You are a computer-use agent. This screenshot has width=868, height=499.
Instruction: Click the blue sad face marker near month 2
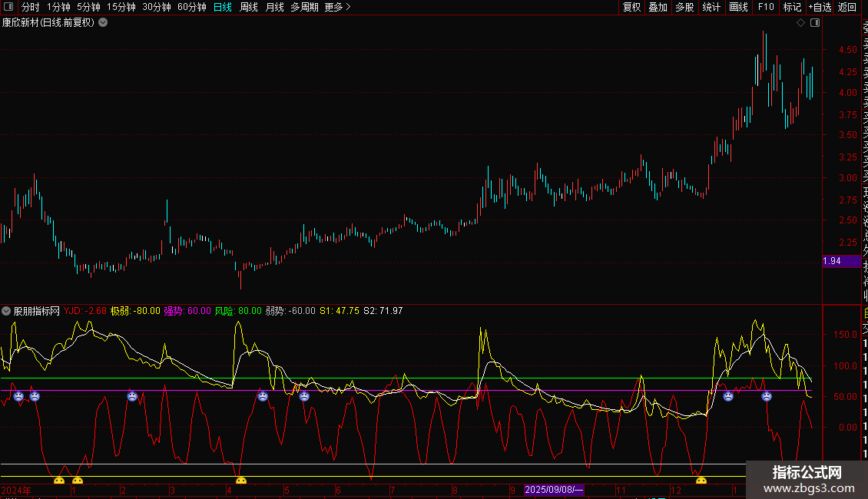point(133,396)
